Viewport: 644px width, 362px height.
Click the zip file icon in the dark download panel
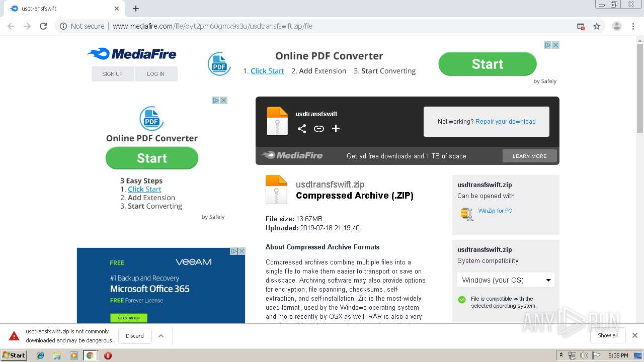click(x=277, y=121)
